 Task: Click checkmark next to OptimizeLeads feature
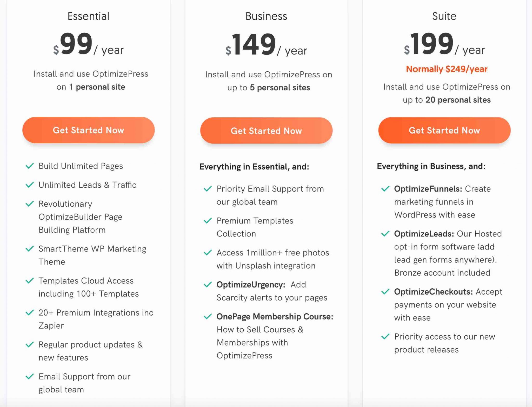[385, 234]
